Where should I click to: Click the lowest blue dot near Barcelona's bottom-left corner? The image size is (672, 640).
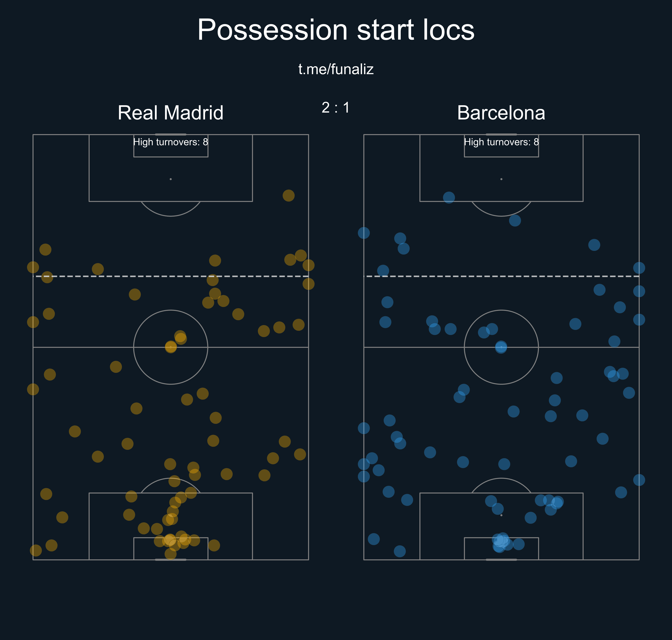400,551
